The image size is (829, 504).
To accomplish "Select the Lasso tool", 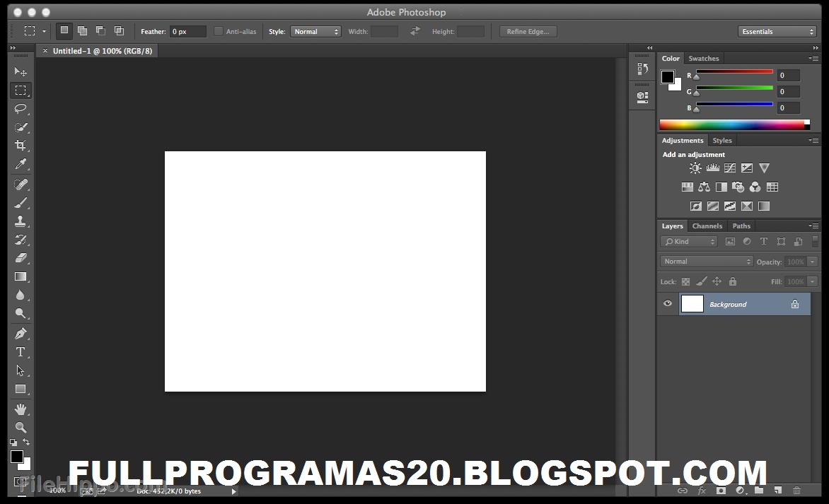I will click(x=21, y=108).
